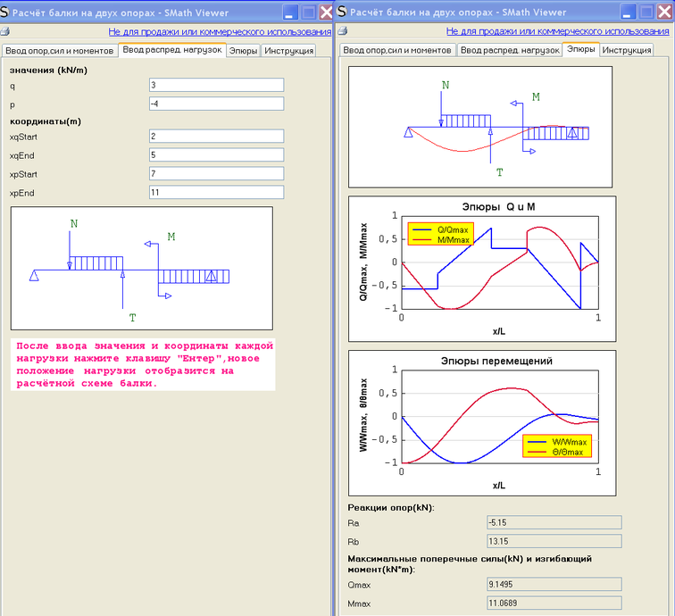Click the p value input field
The width and height of the screenshot is (675, 616).
coord(216,104)
